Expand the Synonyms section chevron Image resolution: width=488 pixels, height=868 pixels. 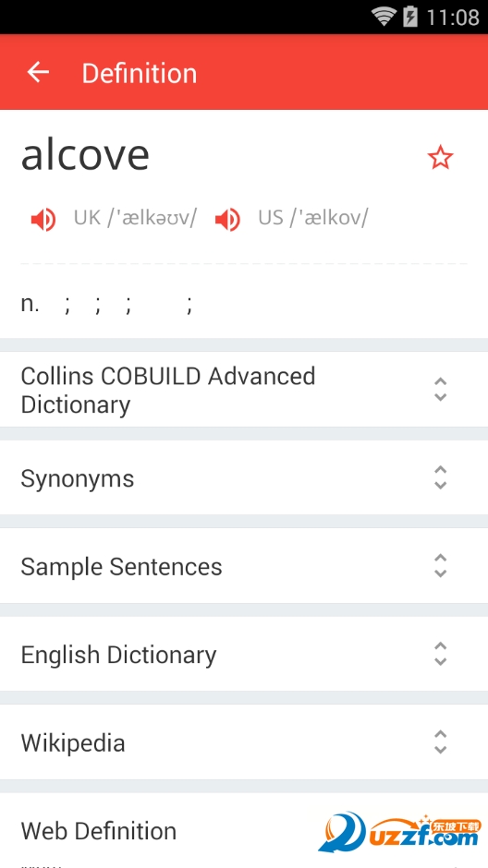click(440, 477)
